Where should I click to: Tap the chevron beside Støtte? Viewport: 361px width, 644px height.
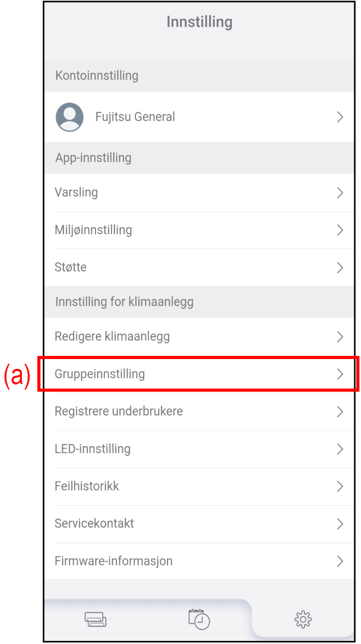click(340, 267)
